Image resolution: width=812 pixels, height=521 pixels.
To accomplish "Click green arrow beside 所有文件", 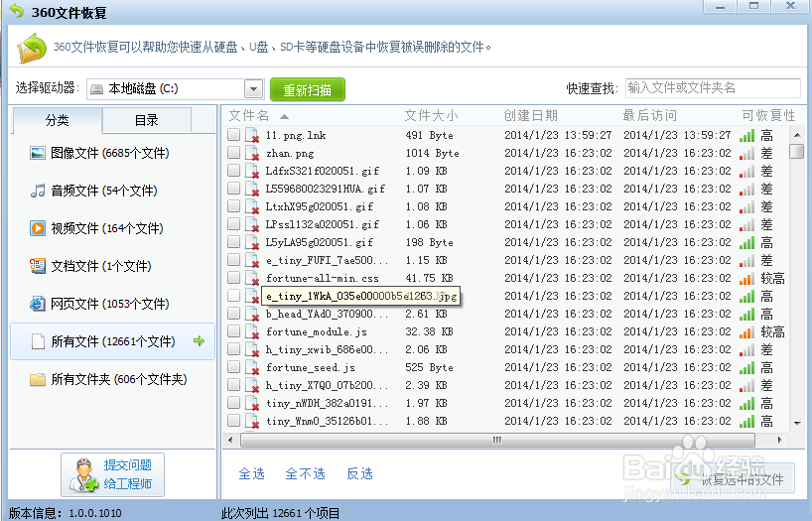I will point(199,340).
